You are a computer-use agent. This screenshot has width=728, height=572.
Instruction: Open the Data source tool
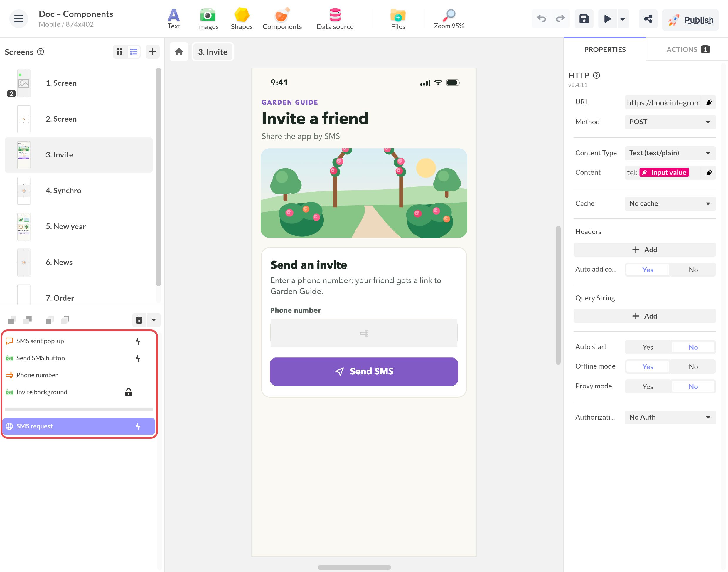(335, 19)
